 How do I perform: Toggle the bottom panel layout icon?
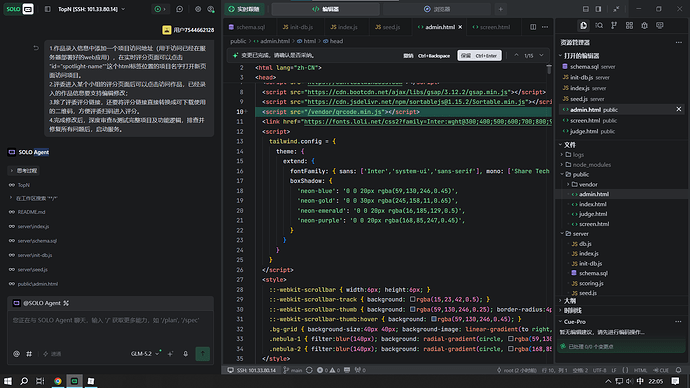pyautogui.click(x=586, y=9)
